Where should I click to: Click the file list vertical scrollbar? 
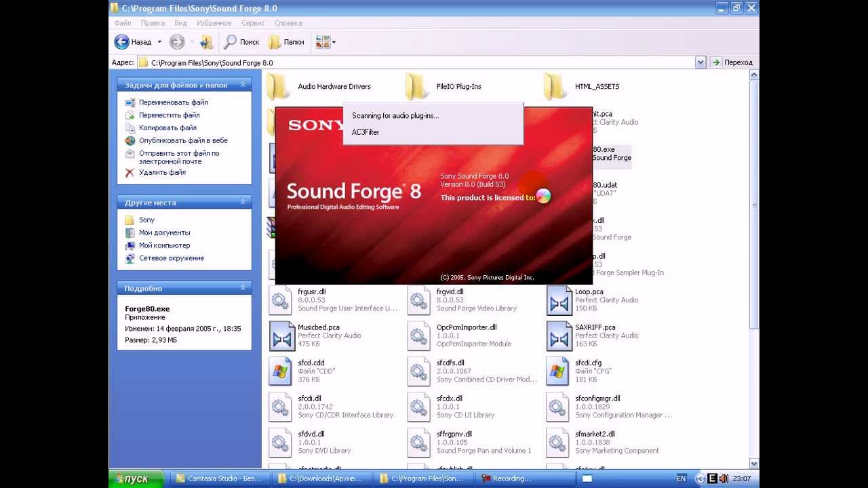754,268
